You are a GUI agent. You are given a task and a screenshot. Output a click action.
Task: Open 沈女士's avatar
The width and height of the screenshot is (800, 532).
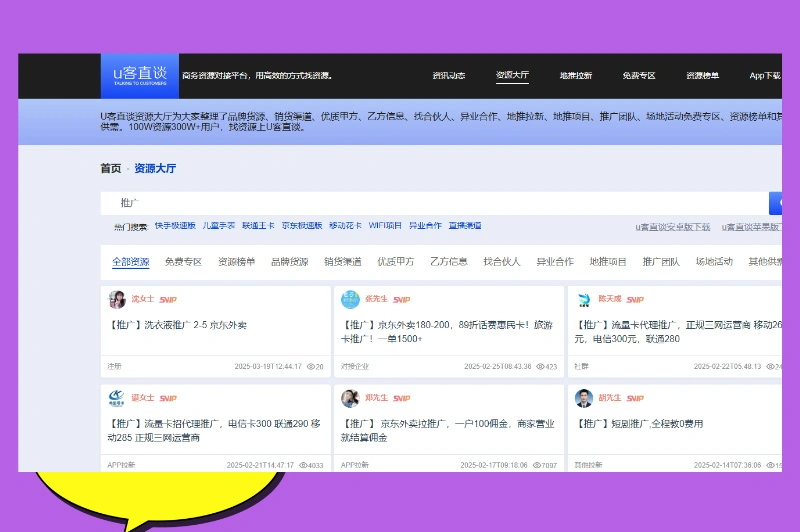117,299
